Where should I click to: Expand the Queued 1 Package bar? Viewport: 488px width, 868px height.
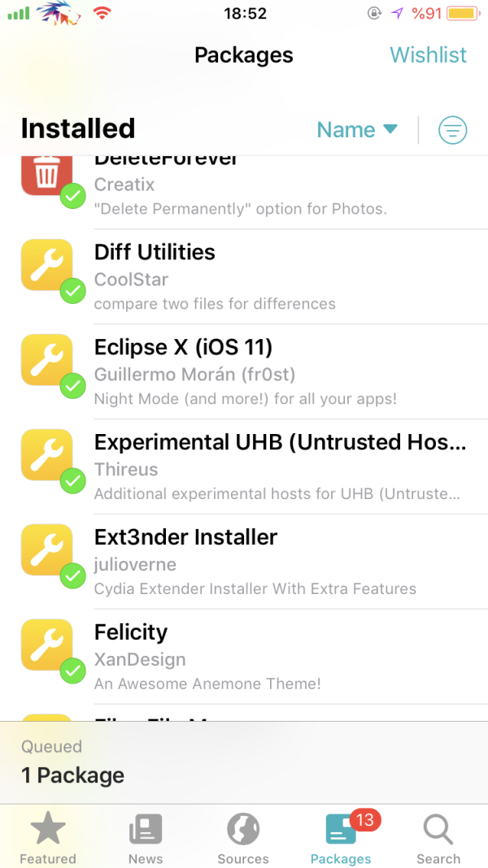point(244,762)
